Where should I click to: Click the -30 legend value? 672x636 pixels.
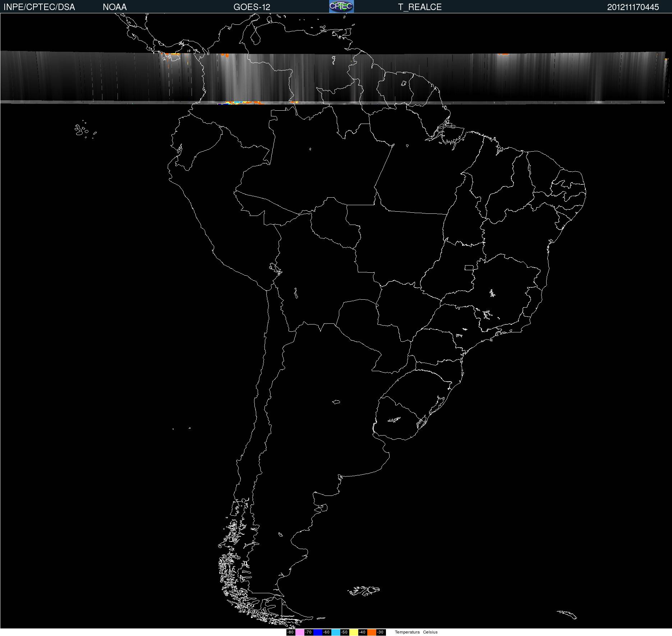pos(380,632)
